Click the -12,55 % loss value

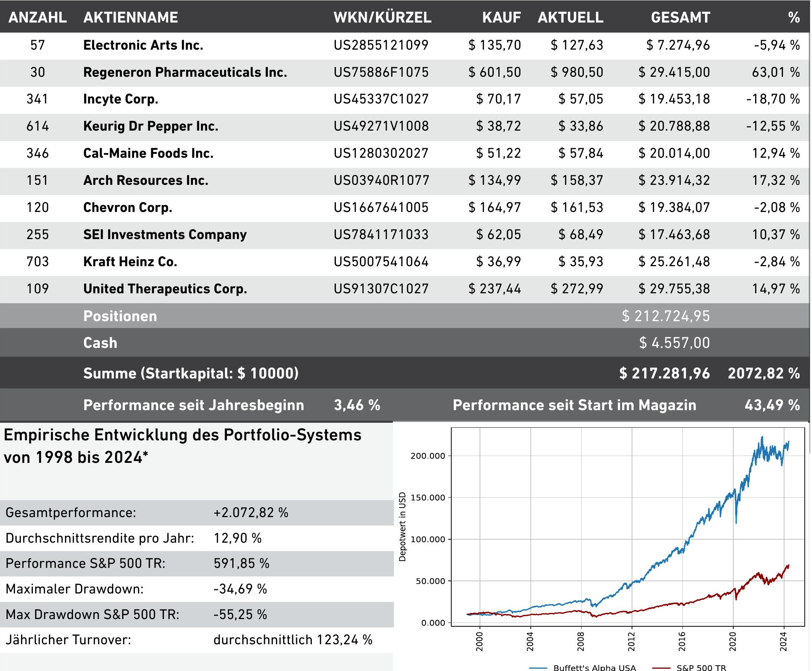(773, 126)
